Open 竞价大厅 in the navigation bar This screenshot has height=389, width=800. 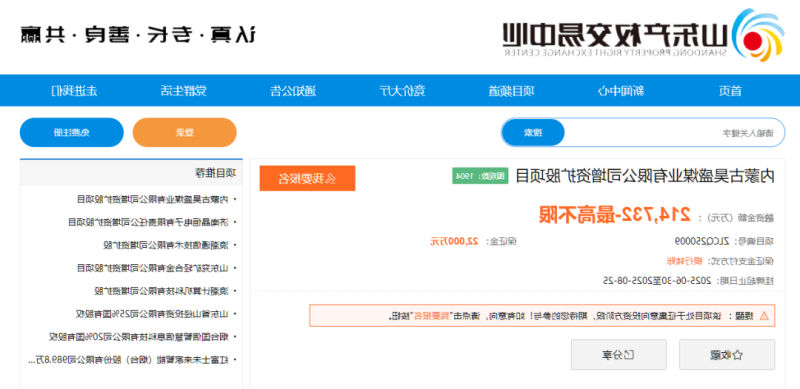pyautogui.click(x=402, y=91)
